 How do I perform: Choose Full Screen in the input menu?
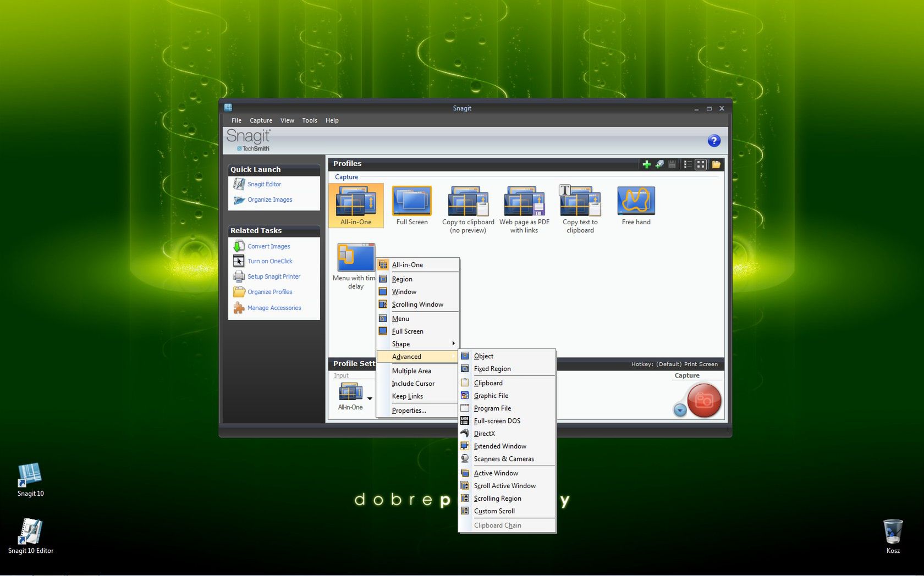(418, 331)
